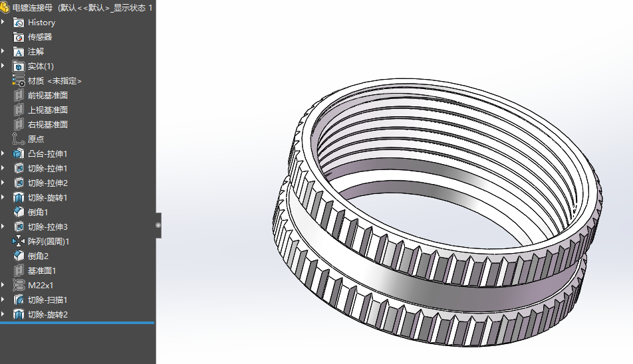The width and height of the screenshot is (633, 364).
Task: Click the 基准面1 reference plane icon
Action: tap(19, 270)
